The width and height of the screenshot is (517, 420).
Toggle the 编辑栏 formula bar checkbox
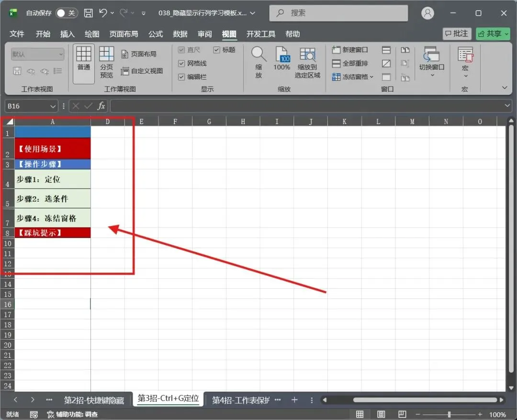click(x=181, y=77)
